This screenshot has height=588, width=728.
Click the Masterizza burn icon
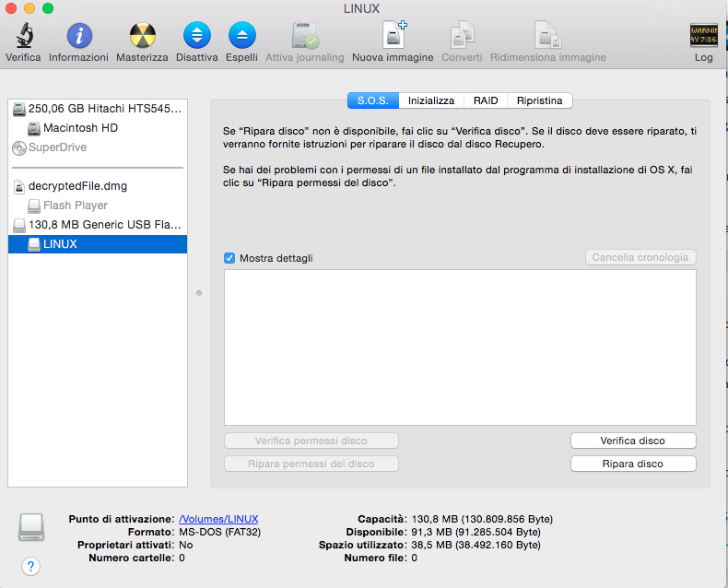coord(142,38)
